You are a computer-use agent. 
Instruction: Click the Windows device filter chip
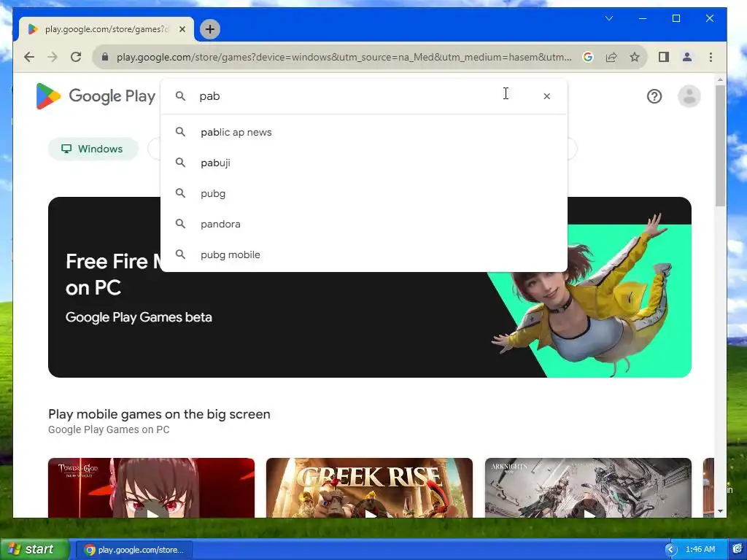(x=93, y=149)
